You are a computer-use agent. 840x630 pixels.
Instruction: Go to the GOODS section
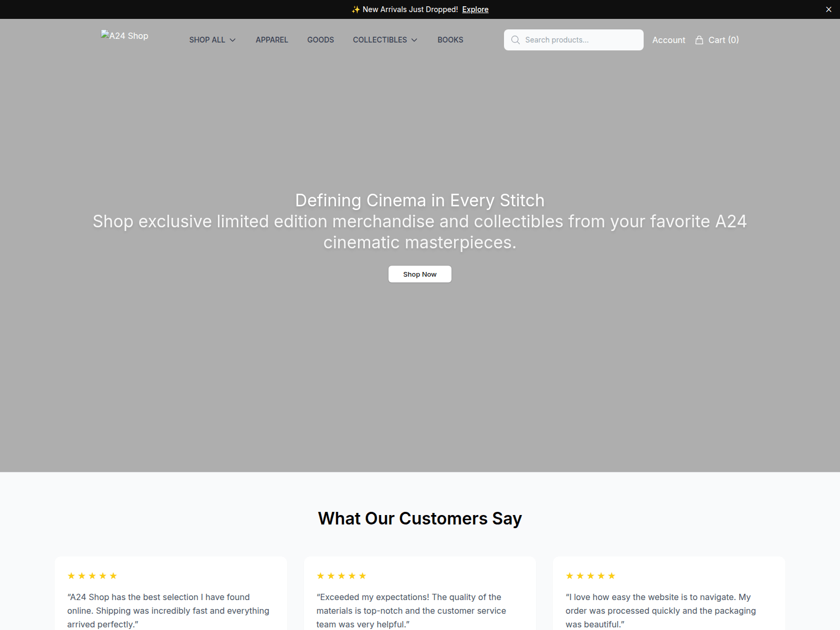321,40
